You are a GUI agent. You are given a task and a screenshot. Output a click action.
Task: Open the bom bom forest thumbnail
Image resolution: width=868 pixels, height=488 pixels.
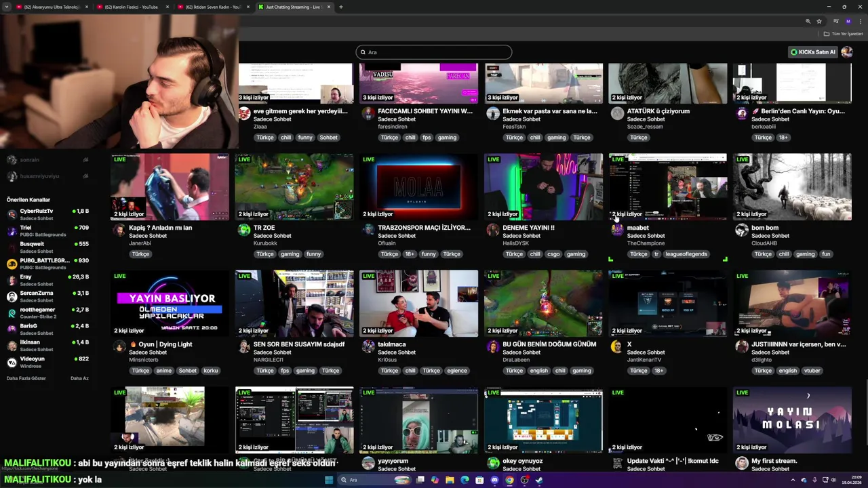792,187
